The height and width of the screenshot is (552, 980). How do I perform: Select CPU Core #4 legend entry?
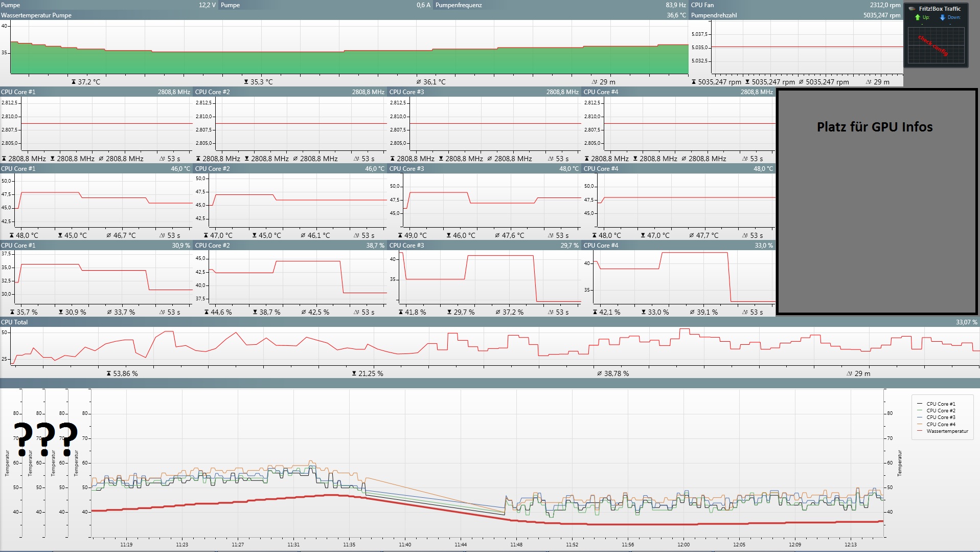coord(940,424)
